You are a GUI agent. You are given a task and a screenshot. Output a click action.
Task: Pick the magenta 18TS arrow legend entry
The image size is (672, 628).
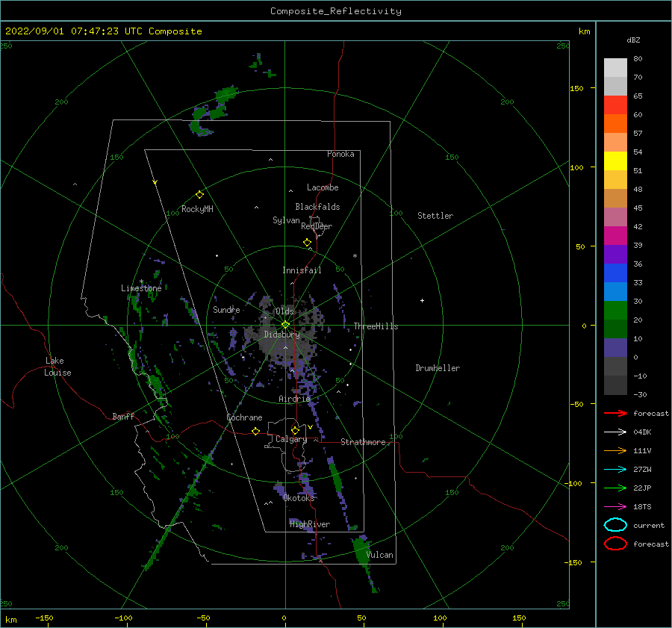615,507
